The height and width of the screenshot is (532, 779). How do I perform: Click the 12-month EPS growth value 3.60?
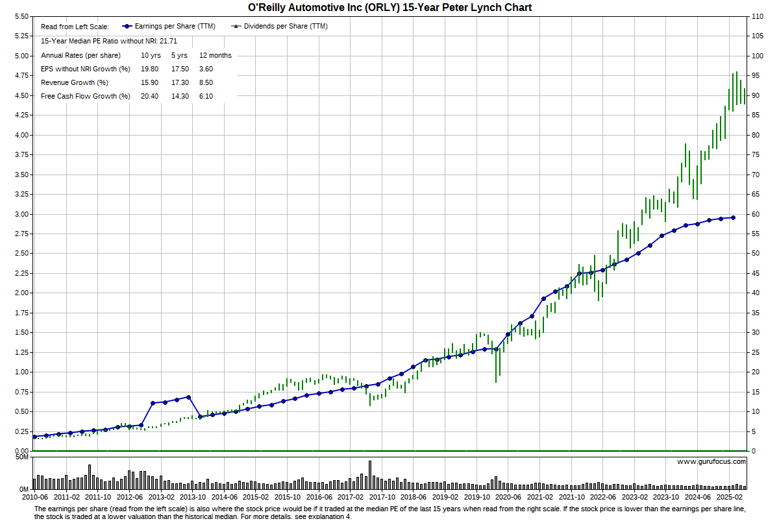pos(206,69)
